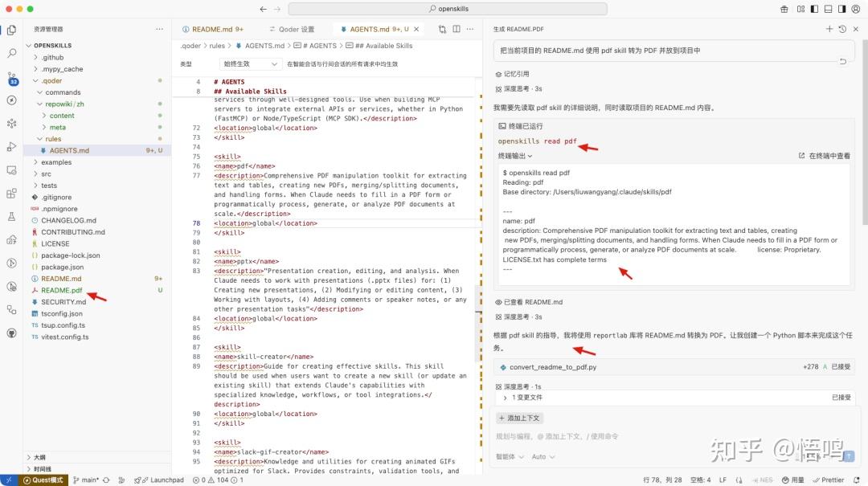
Task: Select the Explorer icon in the activity bar
Action: click(x=11, y=29)
